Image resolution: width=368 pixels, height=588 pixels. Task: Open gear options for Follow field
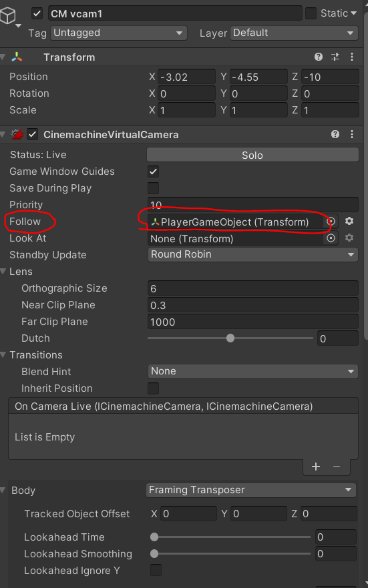pos(349,221)
